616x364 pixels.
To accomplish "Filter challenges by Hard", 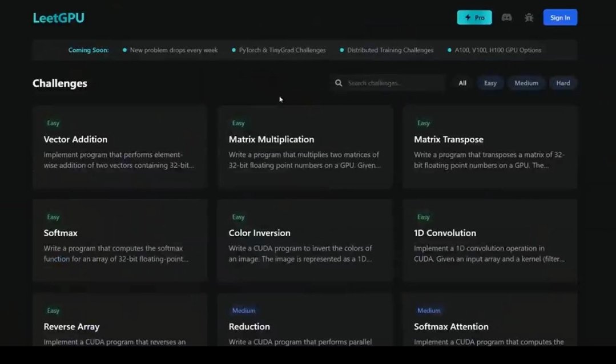I will [x=563, y=83].
